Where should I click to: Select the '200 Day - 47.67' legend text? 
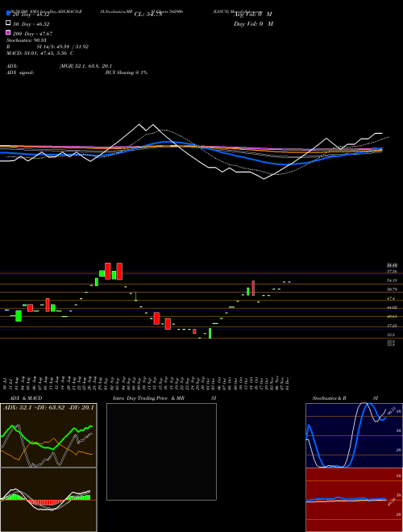click(33, 34)
